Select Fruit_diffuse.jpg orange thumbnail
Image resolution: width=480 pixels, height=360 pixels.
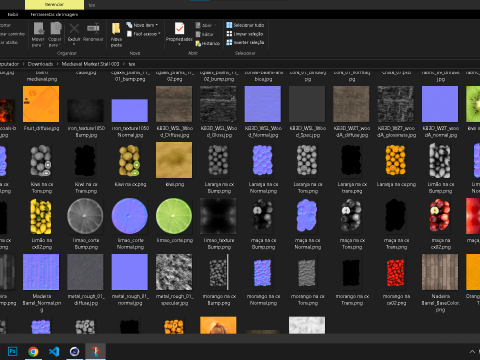pyautogui.click(x=41, y=104)
